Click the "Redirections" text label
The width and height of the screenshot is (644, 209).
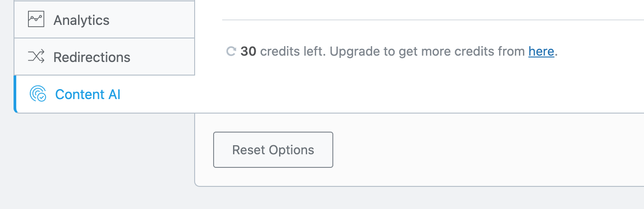click(92, 57)
